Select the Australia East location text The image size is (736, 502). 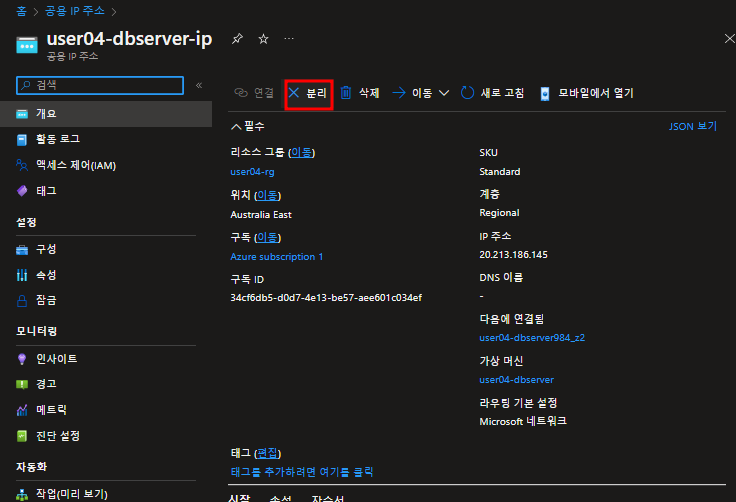point(261,215)
